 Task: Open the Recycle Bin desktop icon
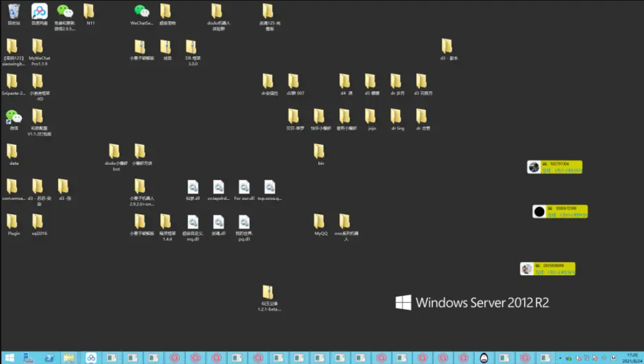(14, 12)
